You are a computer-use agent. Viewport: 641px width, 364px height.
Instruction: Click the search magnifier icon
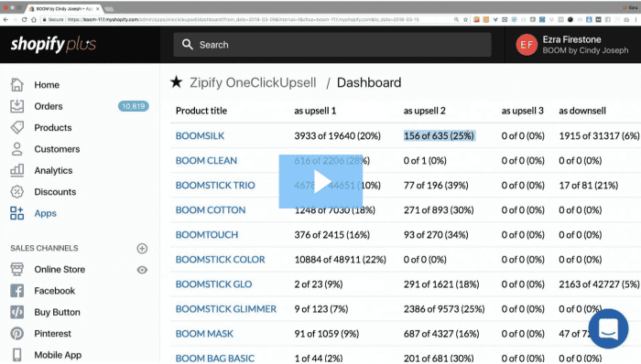[x=187, y=45]
